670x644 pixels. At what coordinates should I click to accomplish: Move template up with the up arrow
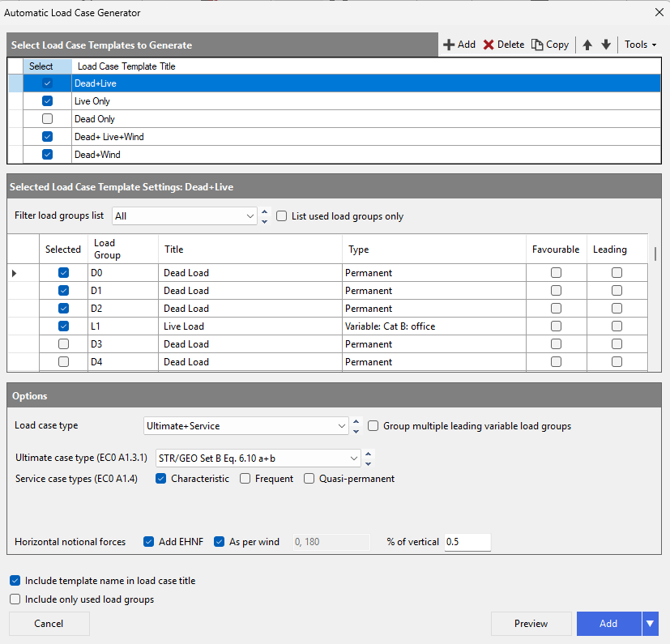588,45
